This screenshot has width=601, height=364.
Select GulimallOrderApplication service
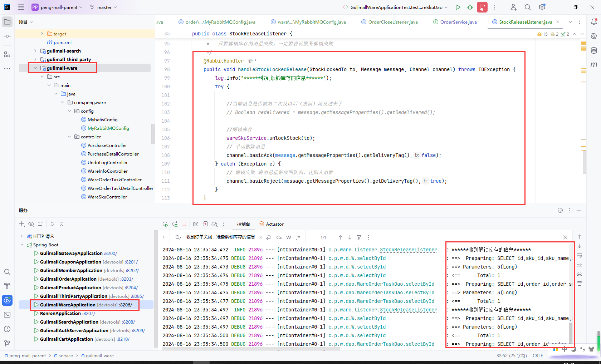[x=68, y=279]
